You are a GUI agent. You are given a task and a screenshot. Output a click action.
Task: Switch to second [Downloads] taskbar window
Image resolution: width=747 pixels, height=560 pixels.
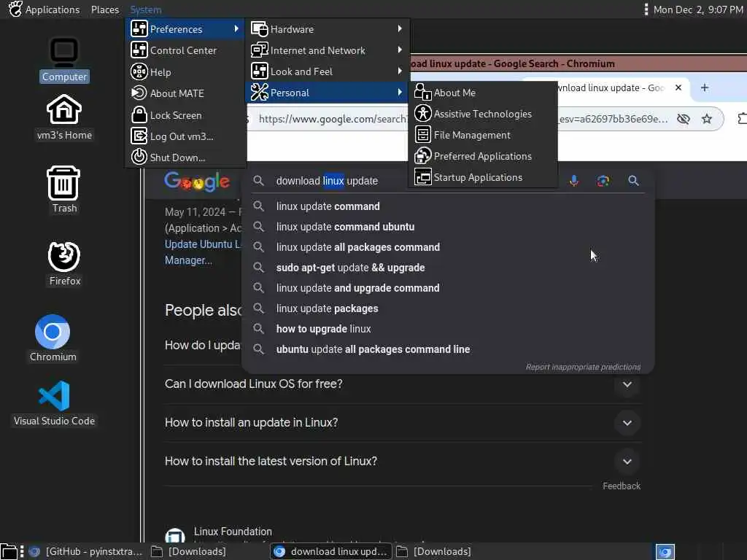(433, 551)
